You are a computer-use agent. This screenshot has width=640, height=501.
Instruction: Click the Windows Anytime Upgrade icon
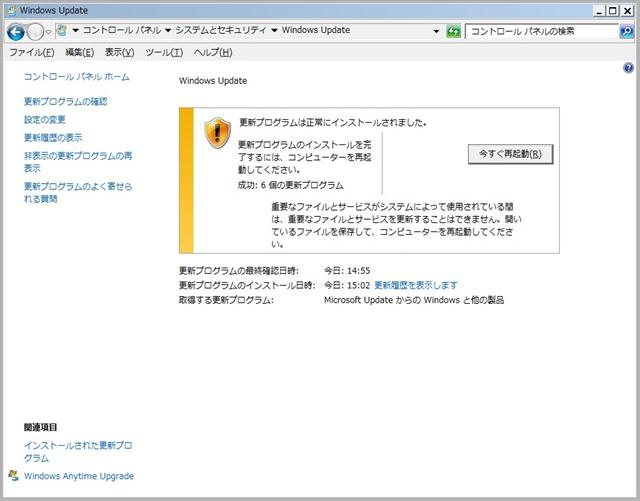[13, 476]
